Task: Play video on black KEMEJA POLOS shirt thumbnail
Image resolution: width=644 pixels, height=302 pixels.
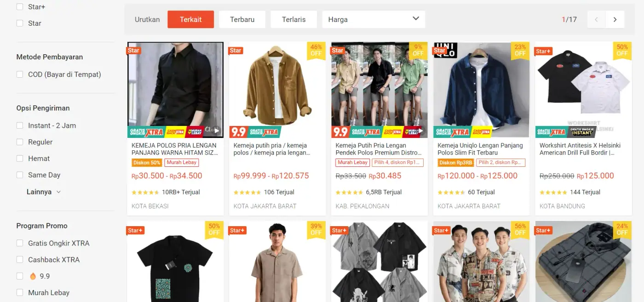Action: point(216,131)
